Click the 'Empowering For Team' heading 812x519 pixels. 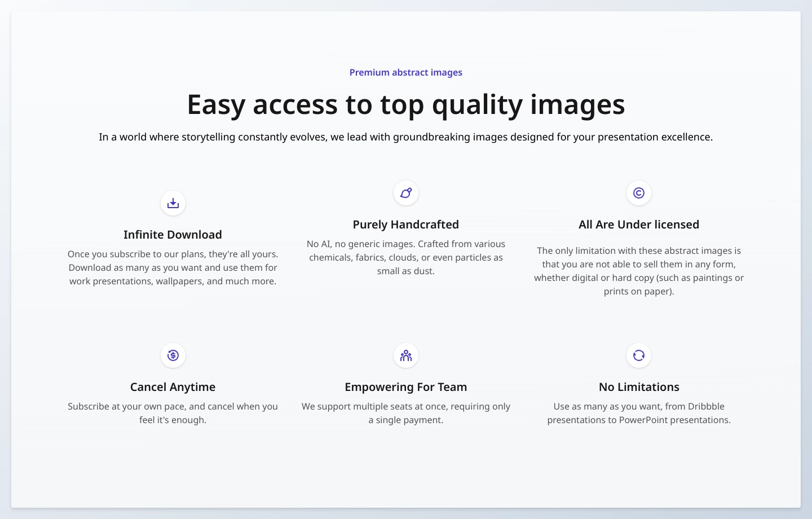tap(406, 387)
